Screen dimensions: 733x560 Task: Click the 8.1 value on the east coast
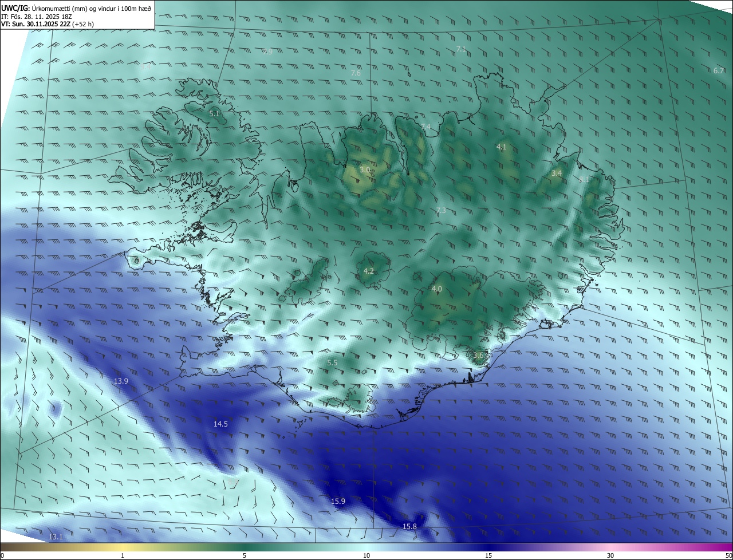584,180
